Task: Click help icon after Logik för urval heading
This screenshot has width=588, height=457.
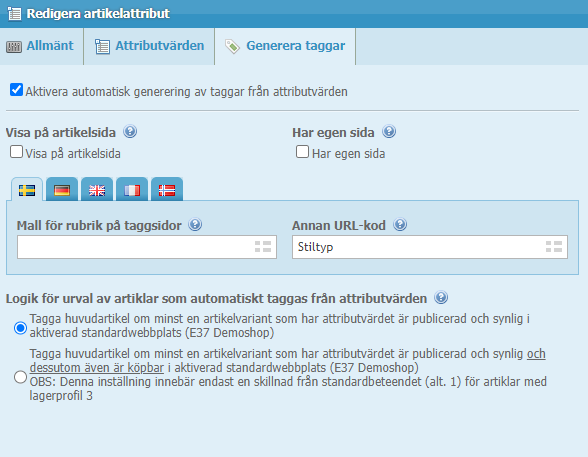Action: (441, 298)
